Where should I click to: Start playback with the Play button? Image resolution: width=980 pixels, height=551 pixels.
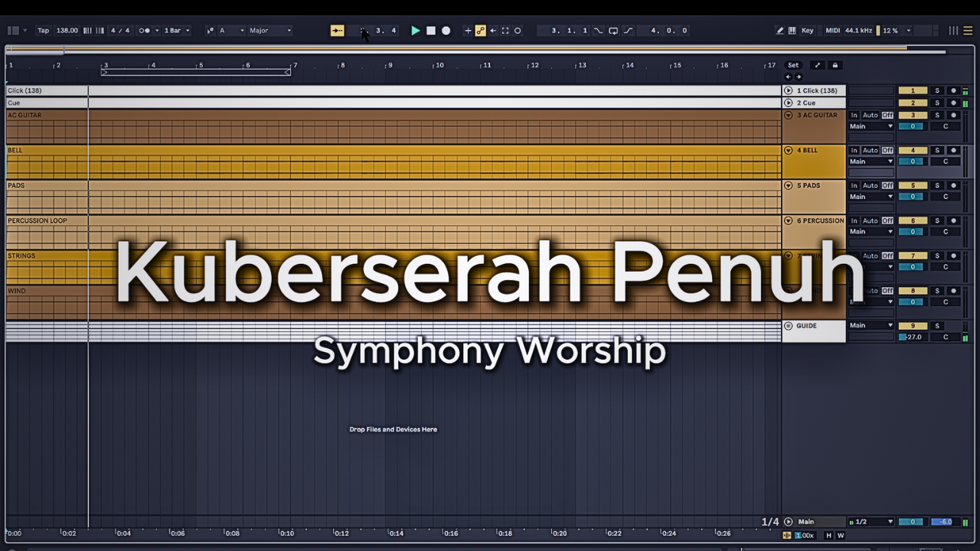[415, 31]
